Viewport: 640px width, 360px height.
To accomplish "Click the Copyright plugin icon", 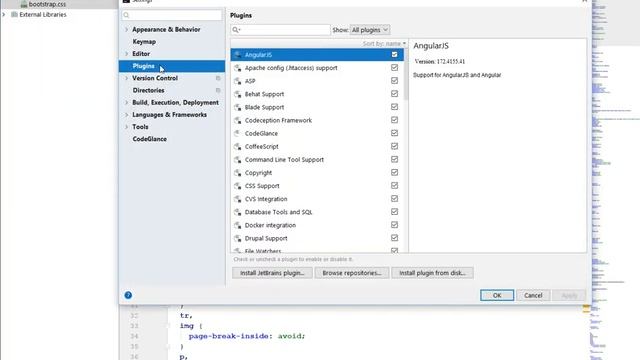I will 238,173.
